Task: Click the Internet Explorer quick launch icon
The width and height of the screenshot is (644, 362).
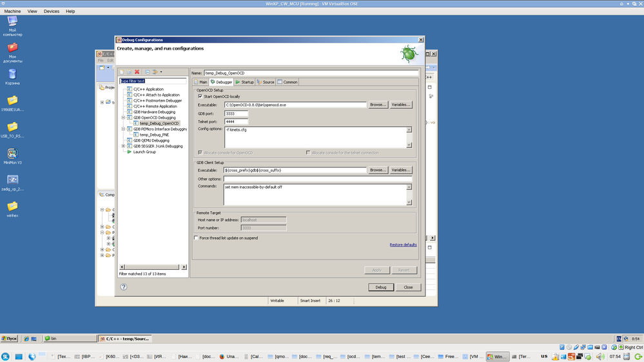Action: pos(26,339)
